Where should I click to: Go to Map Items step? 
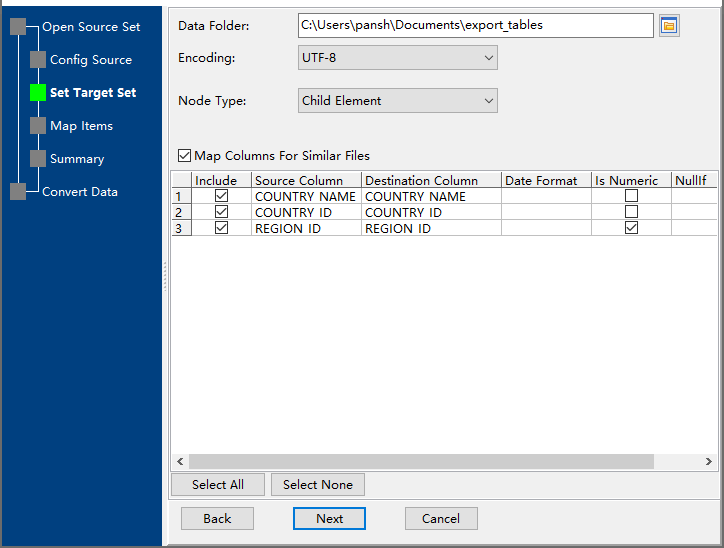click(81, 126)
